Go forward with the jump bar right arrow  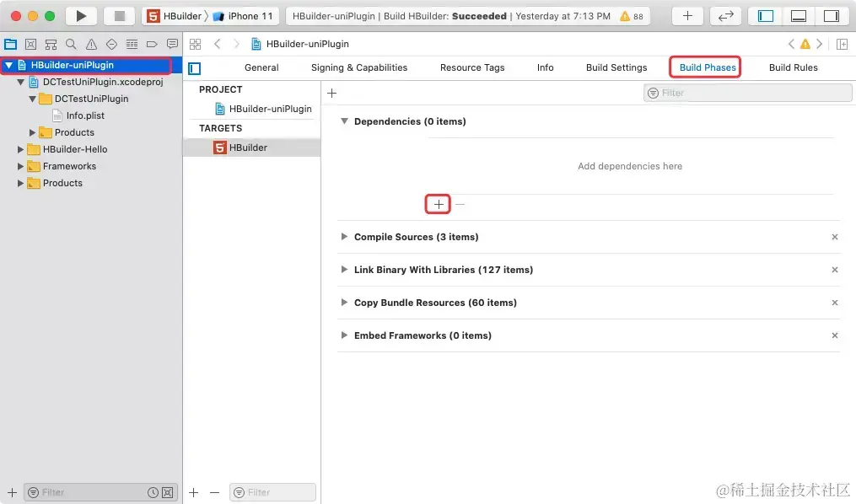tap(236, 44)
